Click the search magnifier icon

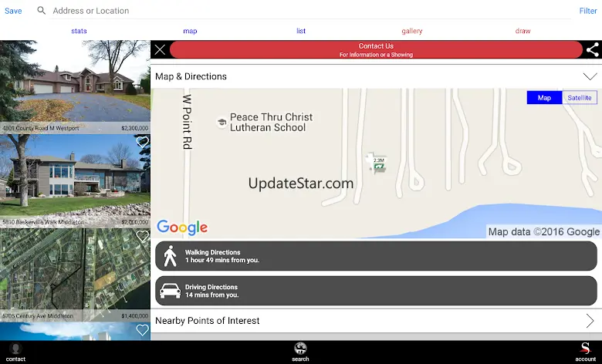(41, 10)
